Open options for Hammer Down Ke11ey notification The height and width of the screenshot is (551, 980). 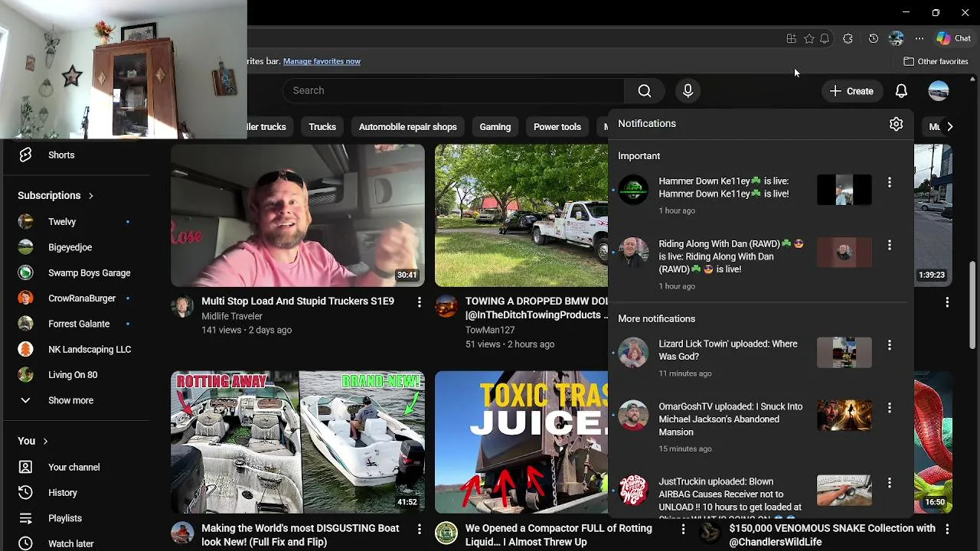click(x=889, y=182)
